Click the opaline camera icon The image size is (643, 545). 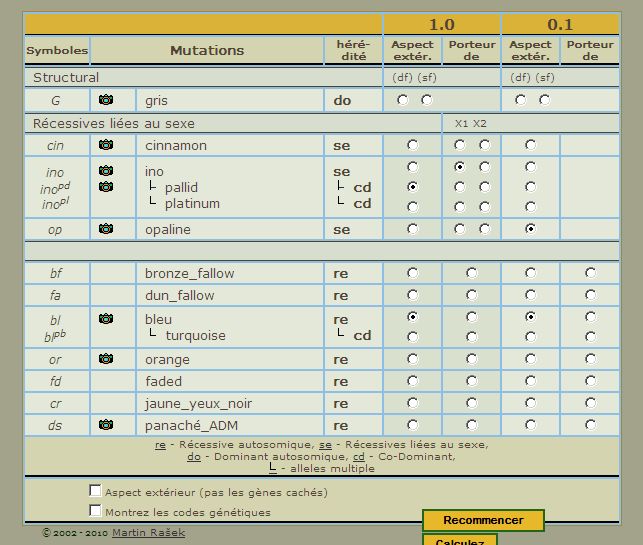(x=106, y=229)
